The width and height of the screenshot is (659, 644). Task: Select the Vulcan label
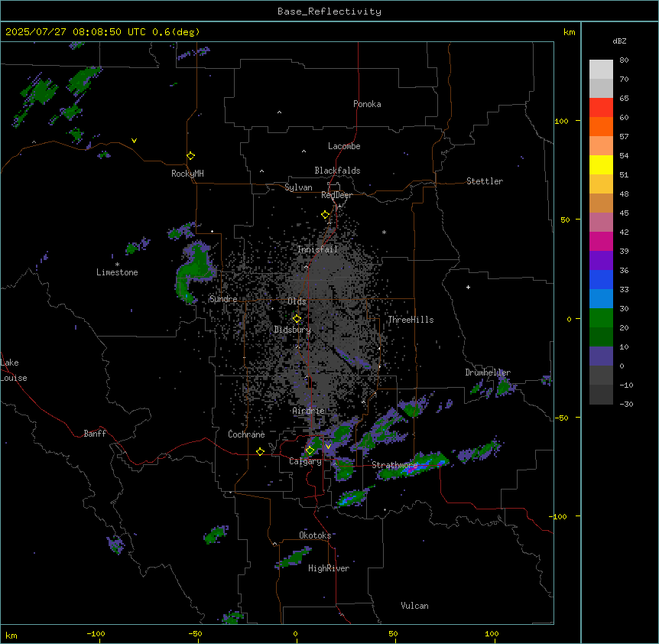pyautogui.click(x=414, y=606)
